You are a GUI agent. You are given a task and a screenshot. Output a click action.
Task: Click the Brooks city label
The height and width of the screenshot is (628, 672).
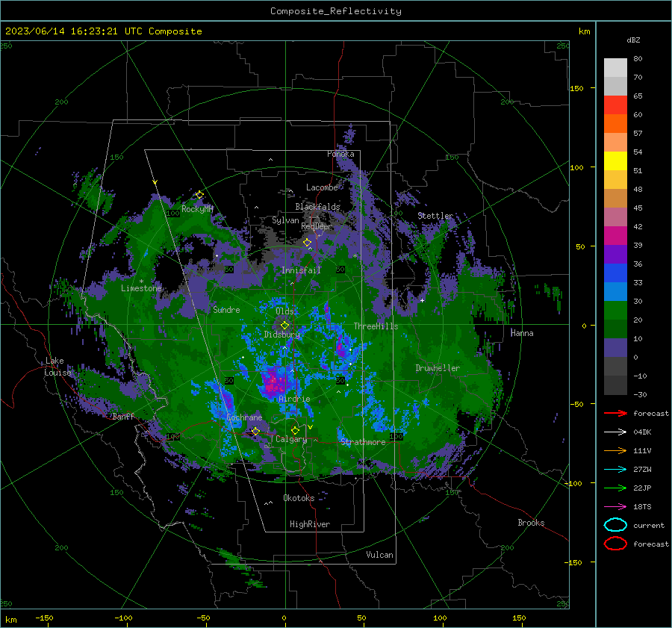click(x=531, y=523)
